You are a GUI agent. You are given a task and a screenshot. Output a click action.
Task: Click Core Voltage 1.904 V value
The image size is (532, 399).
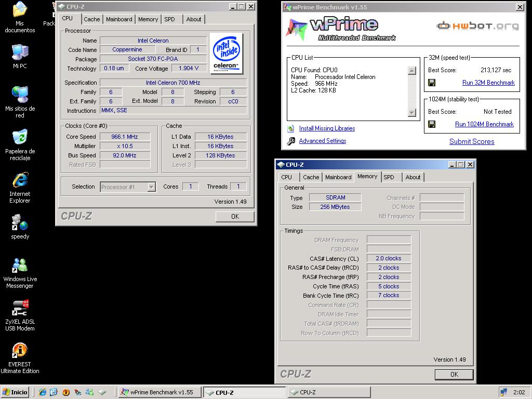[x=189, y=68]
